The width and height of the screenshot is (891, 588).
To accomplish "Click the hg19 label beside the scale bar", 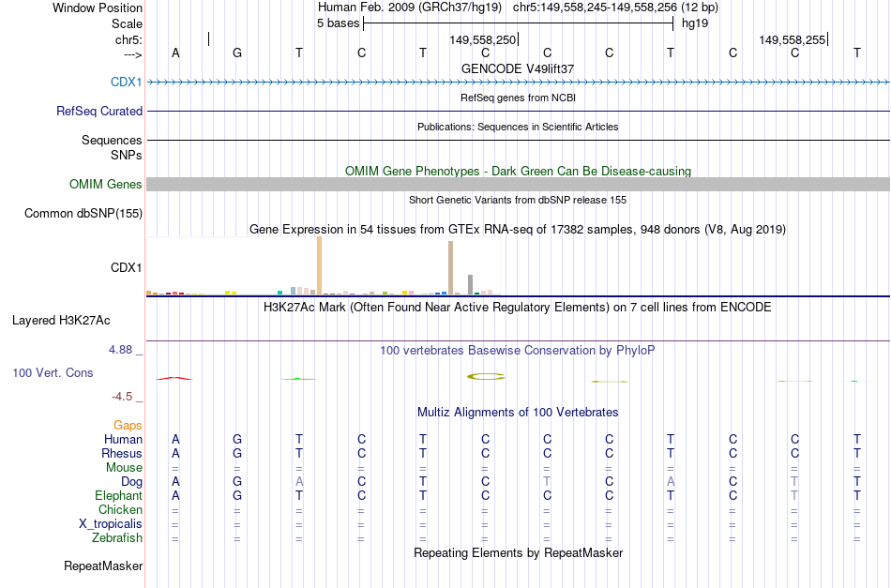I will pos(695,23).
